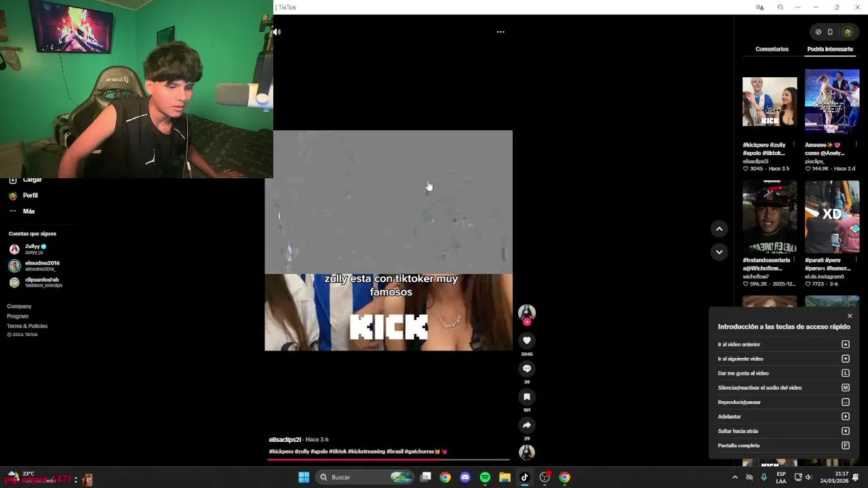
Task: Click 'Pantalla completa' shortcut row
Action: [783, 445]
